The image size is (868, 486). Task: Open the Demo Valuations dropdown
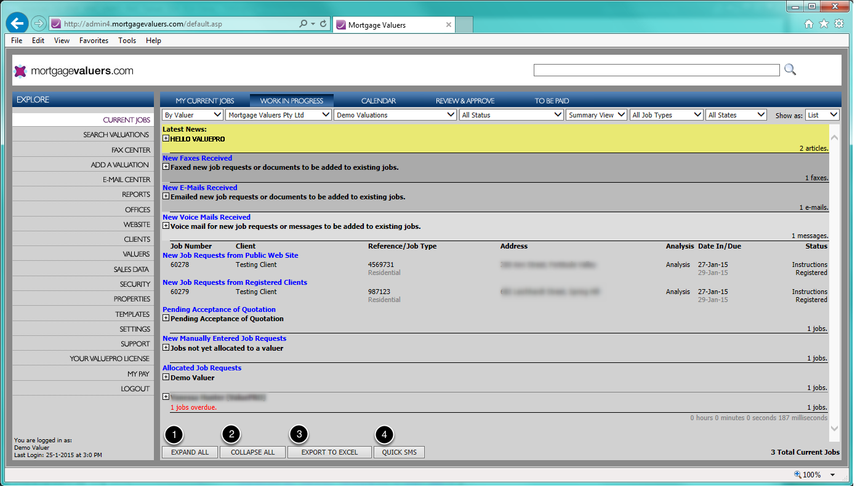coord(396,115)
